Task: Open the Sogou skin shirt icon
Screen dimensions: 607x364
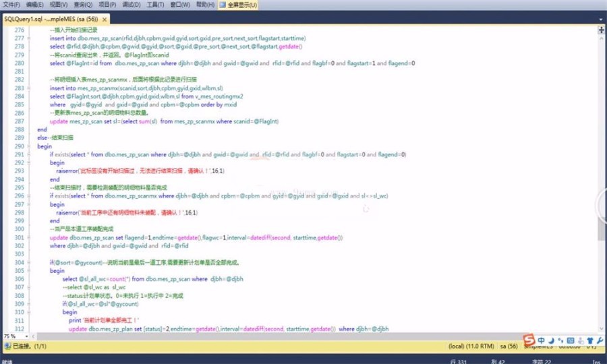Action: pyautogui.click(x=590, y=340)
